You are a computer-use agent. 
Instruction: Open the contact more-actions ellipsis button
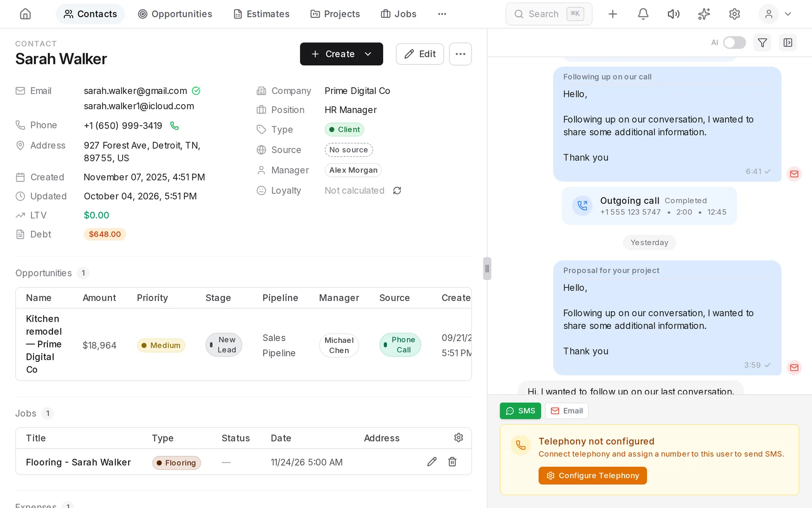(460, 54)
